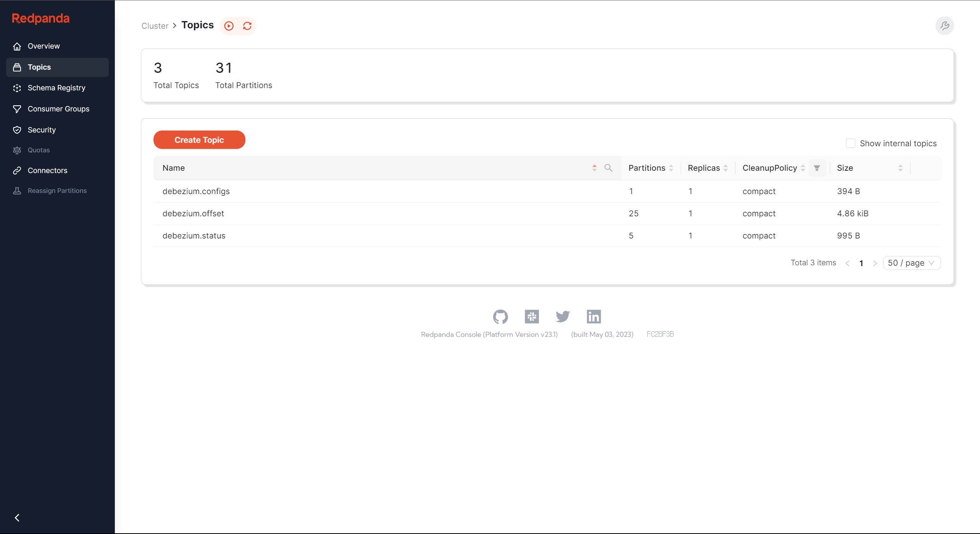Collapse the sidebar with the arrow

17,518
